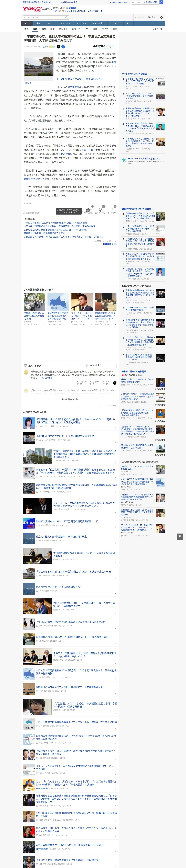Open the article's Yamaguchi University campus photo
186x868 pixels.
click(x=39, y=66)
